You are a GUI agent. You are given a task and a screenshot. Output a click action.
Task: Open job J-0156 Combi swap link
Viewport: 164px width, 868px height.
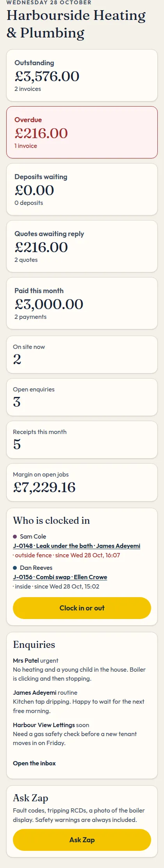coord(60,577)
